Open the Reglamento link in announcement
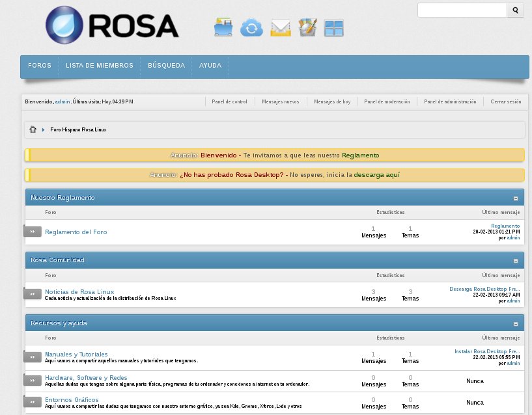Screen dimensions: 532x415 pos(360,155)
